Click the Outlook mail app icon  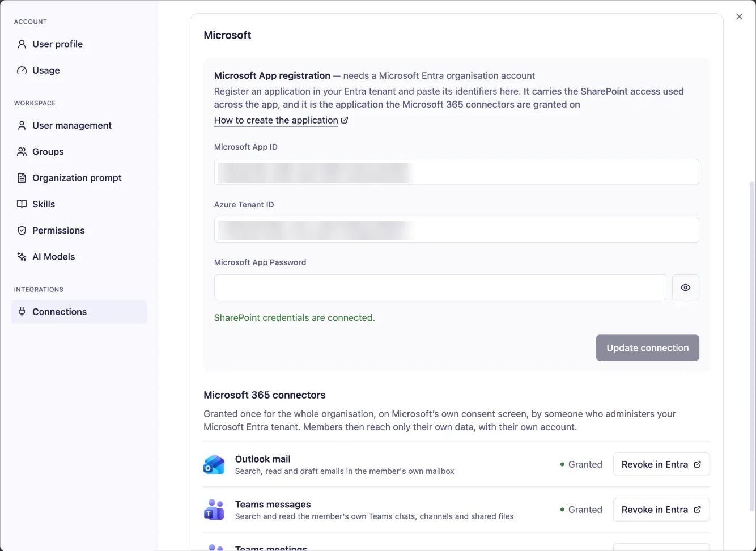[214, 464]
